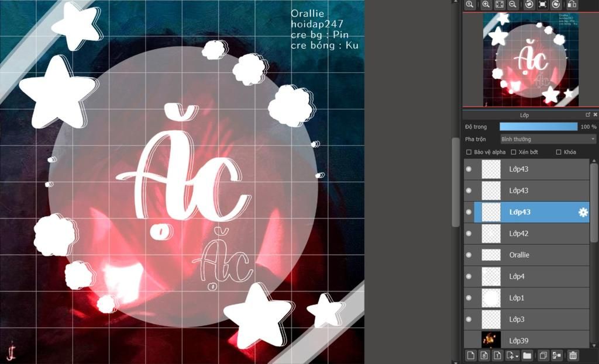
Task: Add a new 8-bit layer
Action: tap(484, 356)
